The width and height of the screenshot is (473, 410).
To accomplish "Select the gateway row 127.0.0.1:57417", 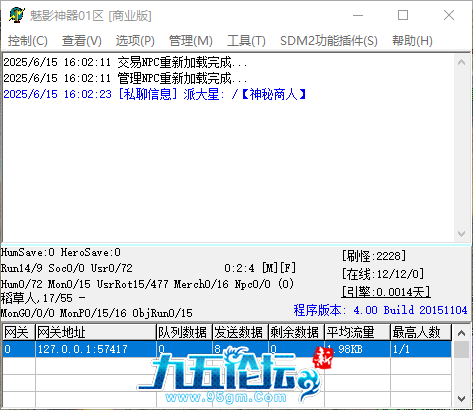I will 227,349.
